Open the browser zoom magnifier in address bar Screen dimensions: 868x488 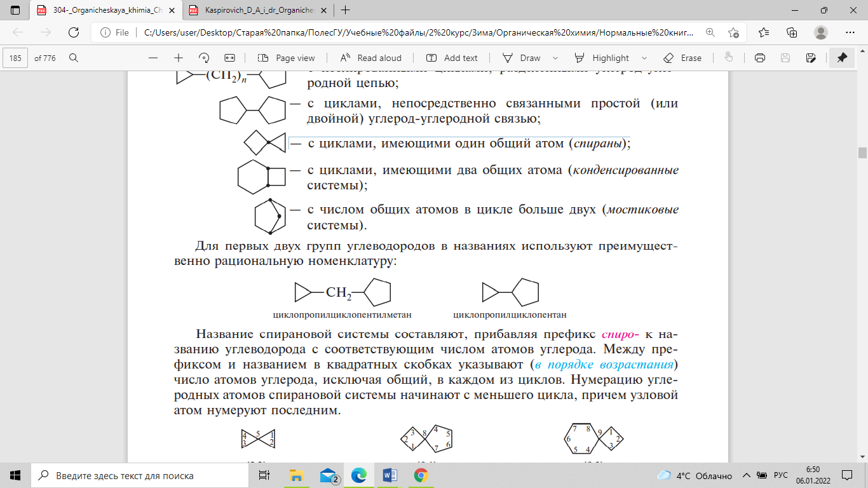(x=710, y=32)
